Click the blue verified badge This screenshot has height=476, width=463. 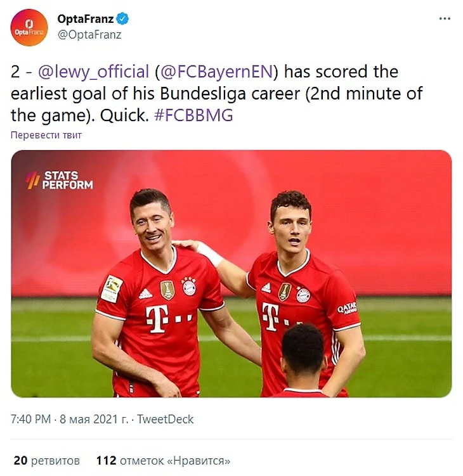tap(123, 19)
